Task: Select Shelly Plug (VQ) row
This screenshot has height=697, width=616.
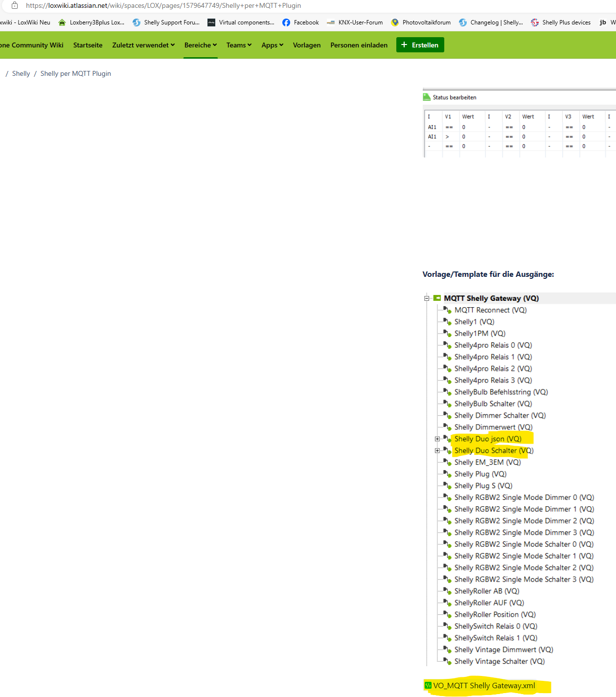Action: click(x=480, y=474)
